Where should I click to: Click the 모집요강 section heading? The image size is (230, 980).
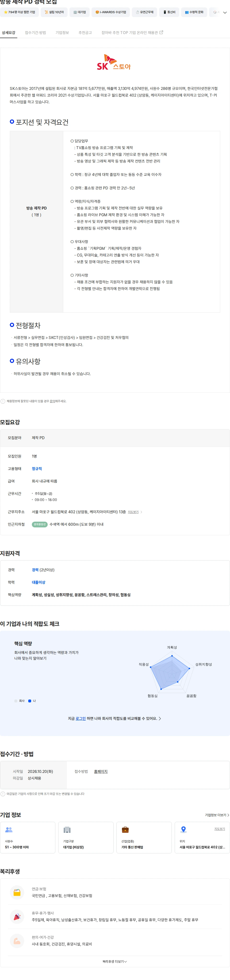10,422
